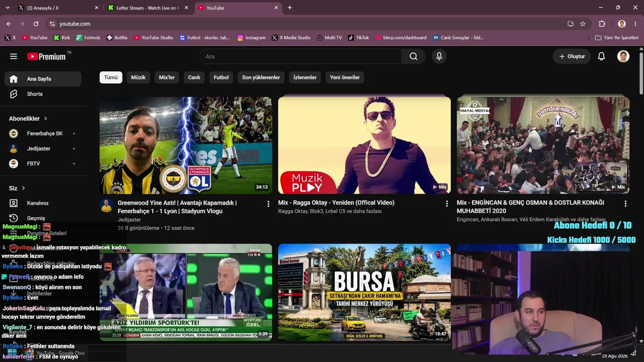Image resolution: width=644 pixels, height=362 pixels.
Task: Select the Yeni öneriler filter chip
Action: (x=345, y=77)
